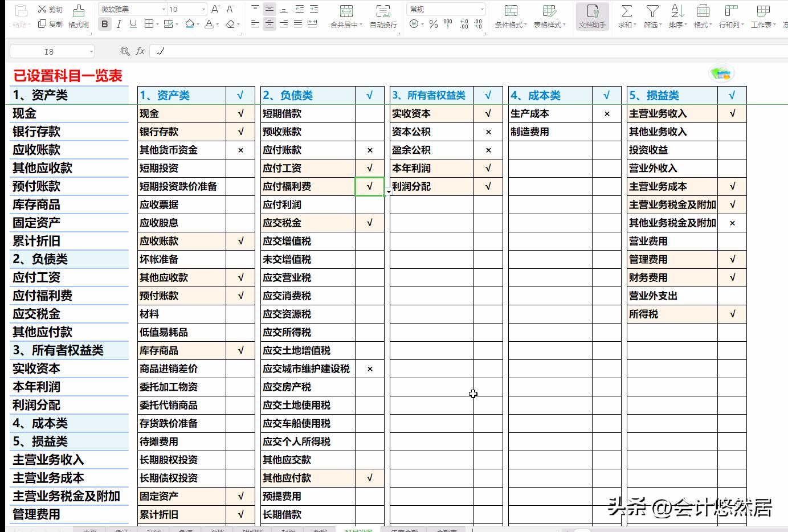Click the fx formula insert button
Viewport: 788px width, 532px height.
[140, 51]
